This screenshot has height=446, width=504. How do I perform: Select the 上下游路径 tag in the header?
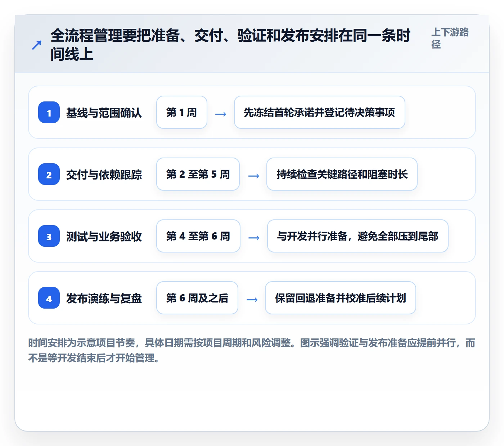pyautogui.click(x=450, y=38)
